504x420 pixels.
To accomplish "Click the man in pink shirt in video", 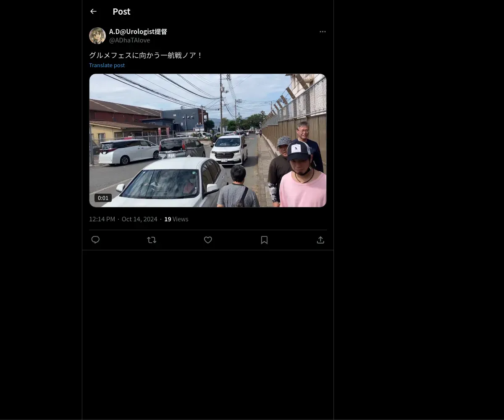I will (302, 176).
